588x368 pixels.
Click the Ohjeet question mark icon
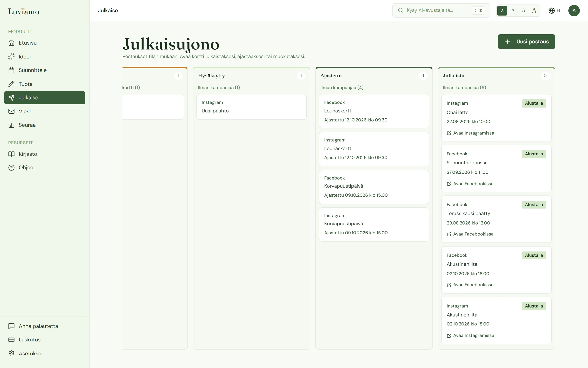11,168
